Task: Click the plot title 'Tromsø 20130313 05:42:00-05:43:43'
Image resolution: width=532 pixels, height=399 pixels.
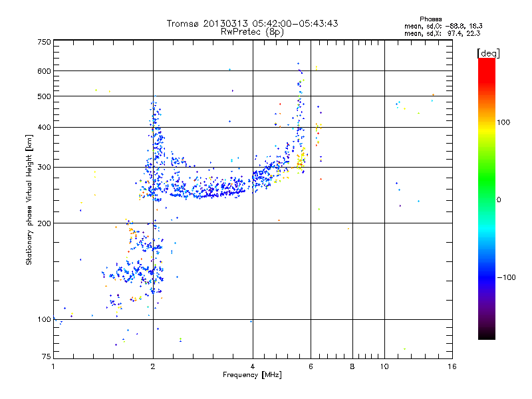Action: pyautogui.click(x=252, y=23)
